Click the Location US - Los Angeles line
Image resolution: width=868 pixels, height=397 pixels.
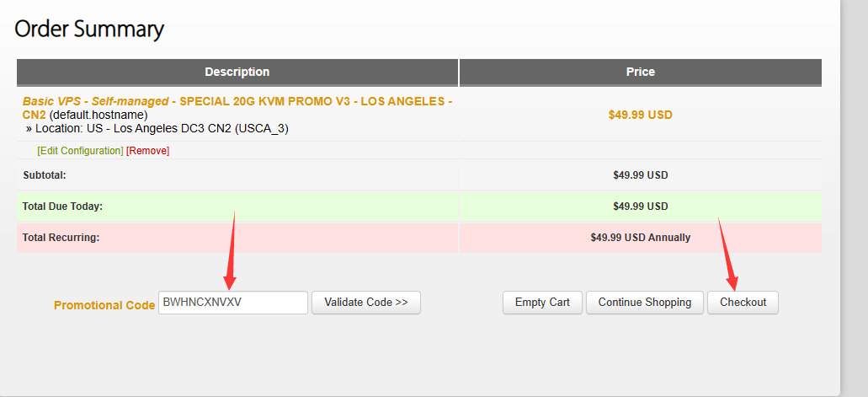pyautogui.click(x=162, y=129)
